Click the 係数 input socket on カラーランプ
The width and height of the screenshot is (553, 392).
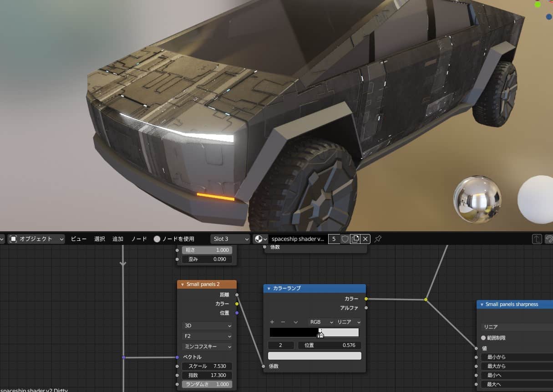[264, 366]
